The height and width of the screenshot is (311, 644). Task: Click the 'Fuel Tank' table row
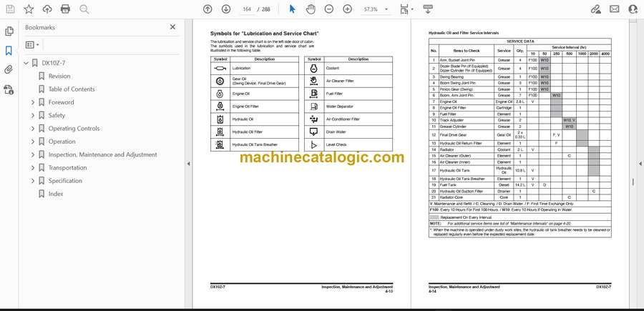click(520, 185)
